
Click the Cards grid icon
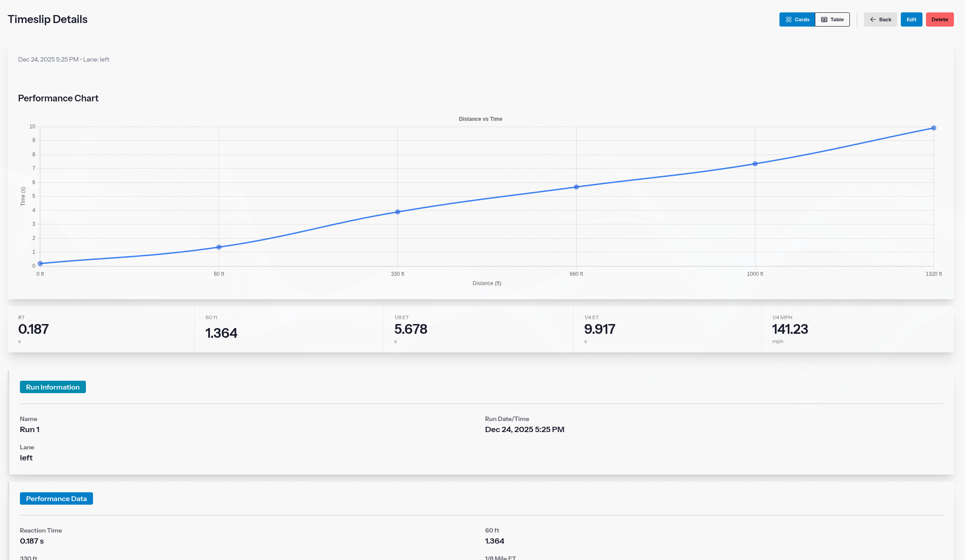[789, 19]
